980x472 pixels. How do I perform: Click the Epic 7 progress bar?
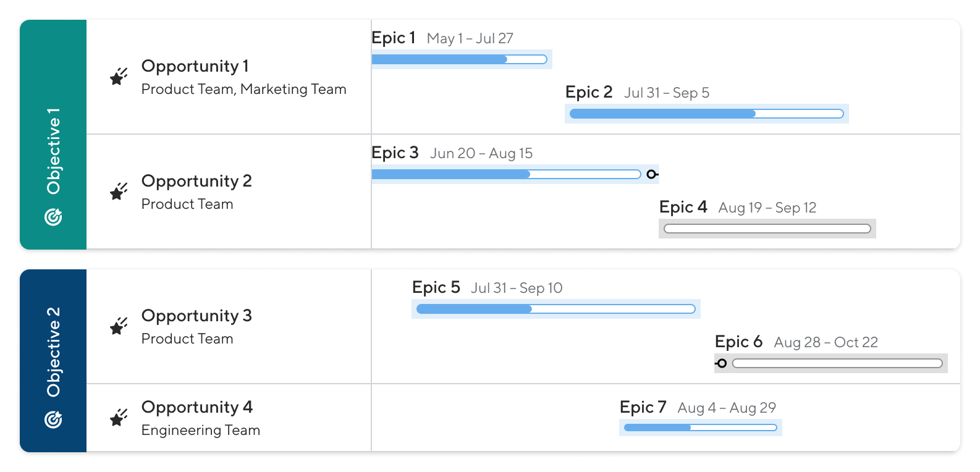coord(700,428)
